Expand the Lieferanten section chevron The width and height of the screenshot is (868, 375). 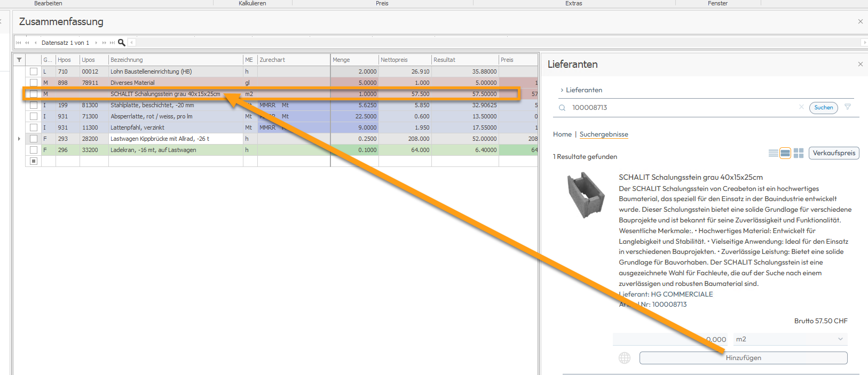tap(562, 90)
